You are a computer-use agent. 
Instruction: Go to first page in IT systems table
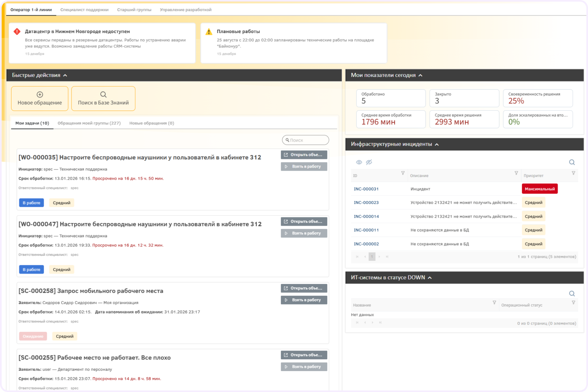click(x=357, y=323)
